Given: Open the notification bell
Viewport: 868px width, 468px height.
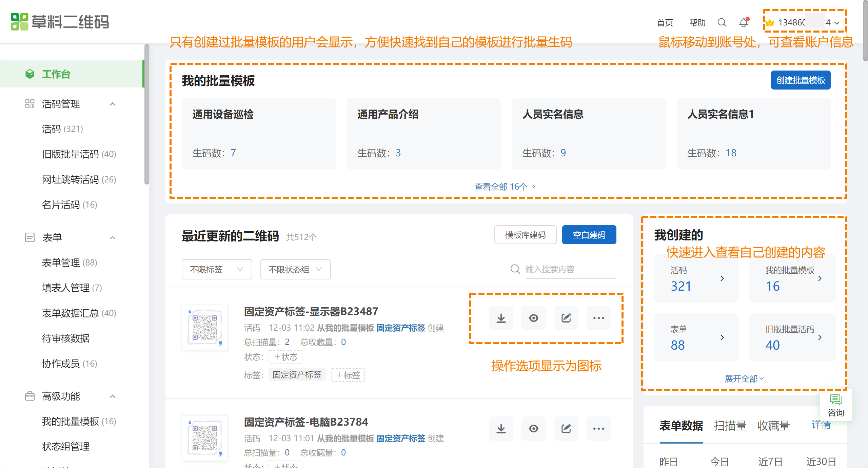Looking at the screenshot, I should click(744, 23).
